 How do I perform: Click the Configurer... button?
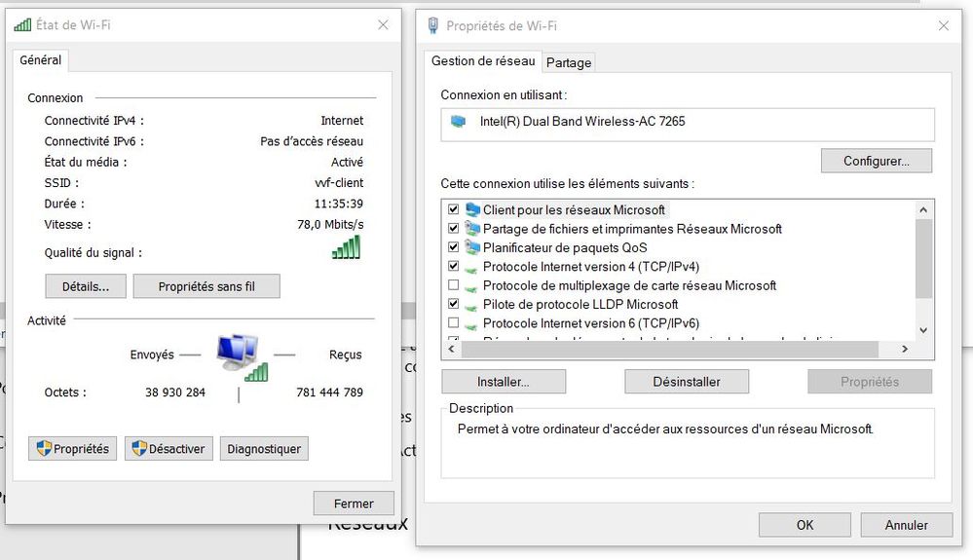pos(877,161)
